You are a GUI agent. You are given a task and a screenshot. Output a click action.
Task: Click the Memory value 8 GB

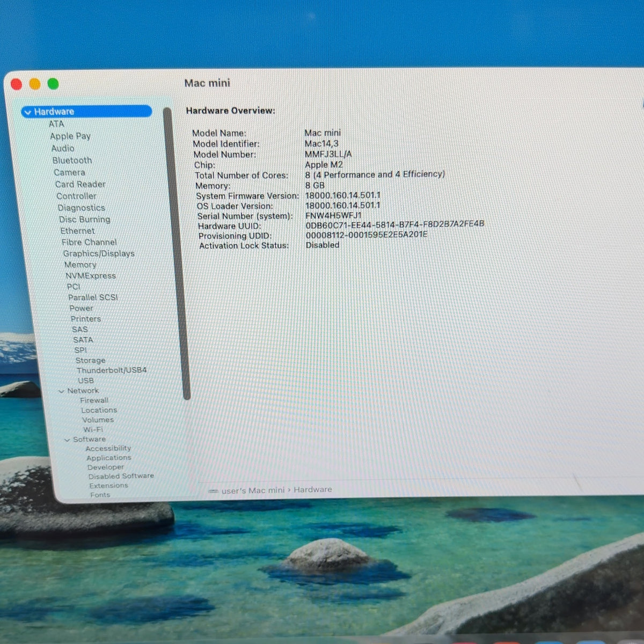(x=315, y=185)
